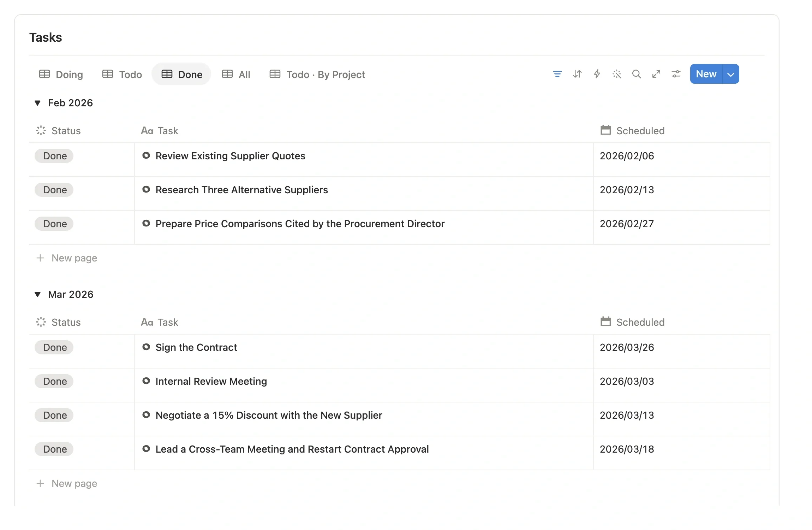Open search with the magnifier icon
The image size is (812, 530).
pyautogui.click(x=636, y=74)
